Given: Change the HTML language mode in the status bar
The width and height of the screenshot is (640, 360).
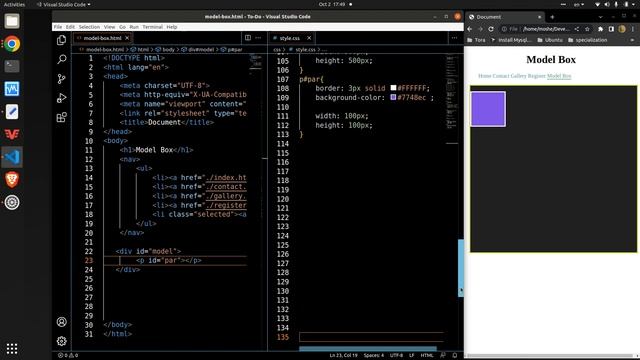Looking at the screenshot, I should pos(427,355).
